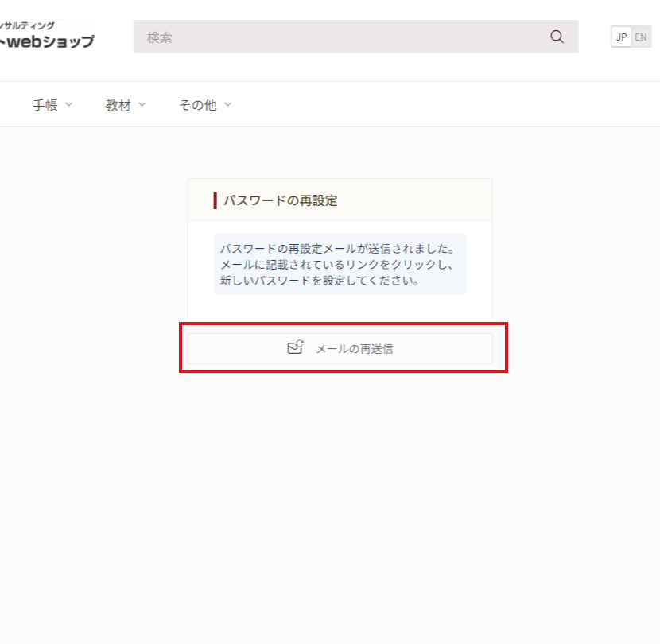Switch language to EN
Screen dimensions: 660x644
[641, 37]
